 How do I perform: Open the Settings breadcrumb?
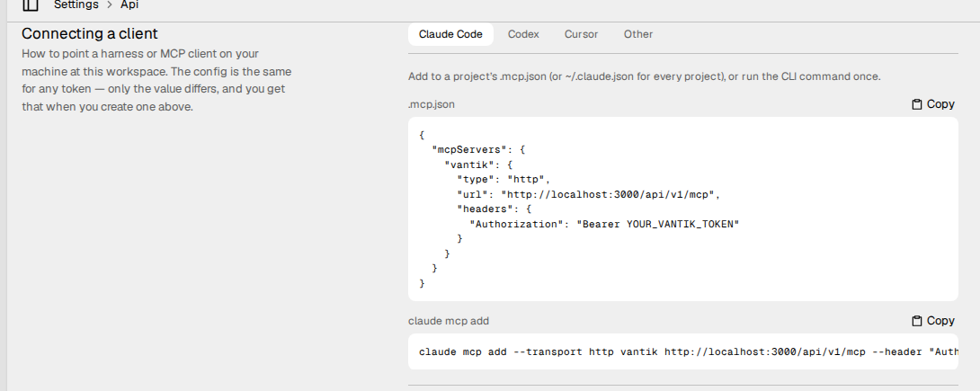click(x=76, y=5)
